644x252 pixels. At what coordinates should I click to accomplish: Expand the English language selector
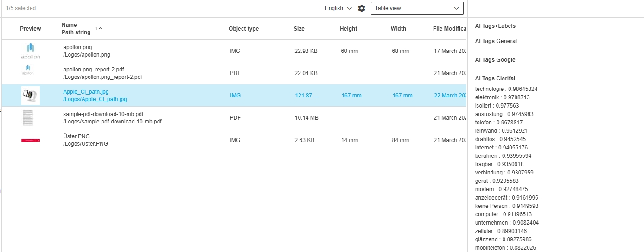338,8
